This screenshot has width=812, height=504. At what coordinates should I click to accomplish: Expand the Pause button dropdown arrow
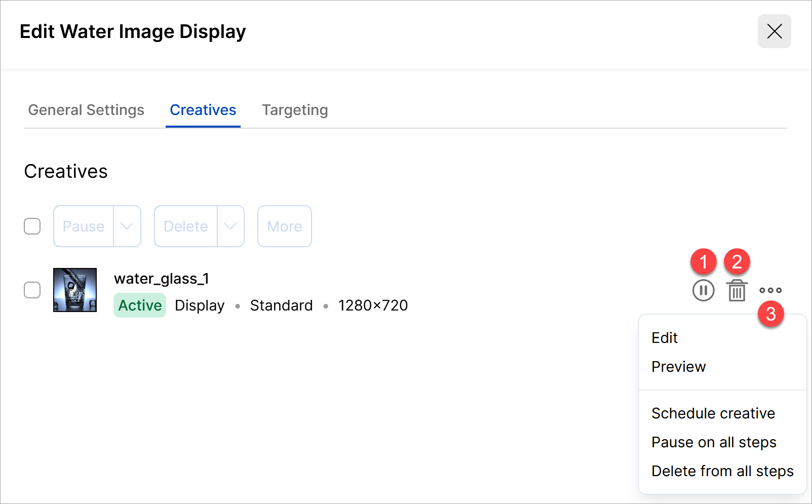click(127, 226)
